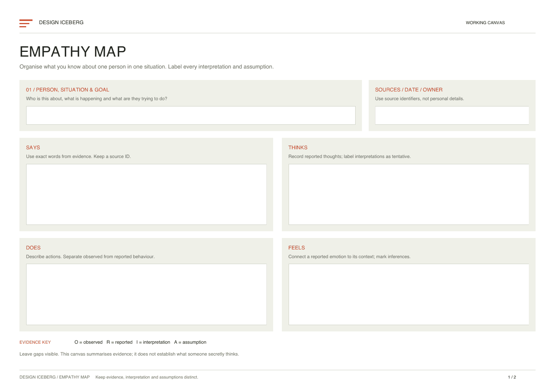Click the 'Leave gaps visible' note

(129, 354)
